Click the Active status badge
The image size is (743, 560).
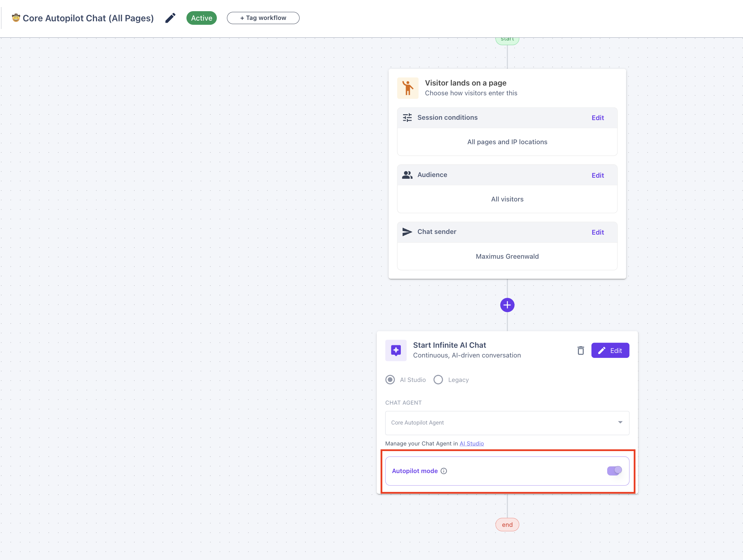(x=201, y=18)
